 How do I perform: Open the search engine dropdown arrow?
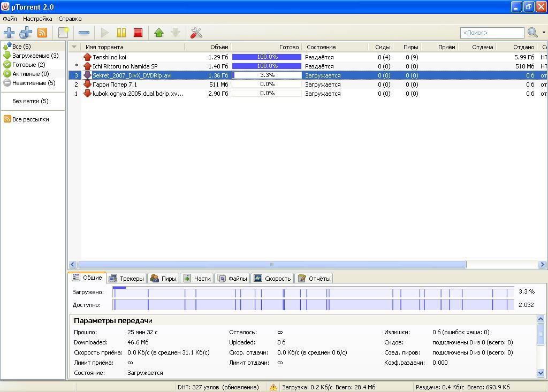[x=544, y=33]
